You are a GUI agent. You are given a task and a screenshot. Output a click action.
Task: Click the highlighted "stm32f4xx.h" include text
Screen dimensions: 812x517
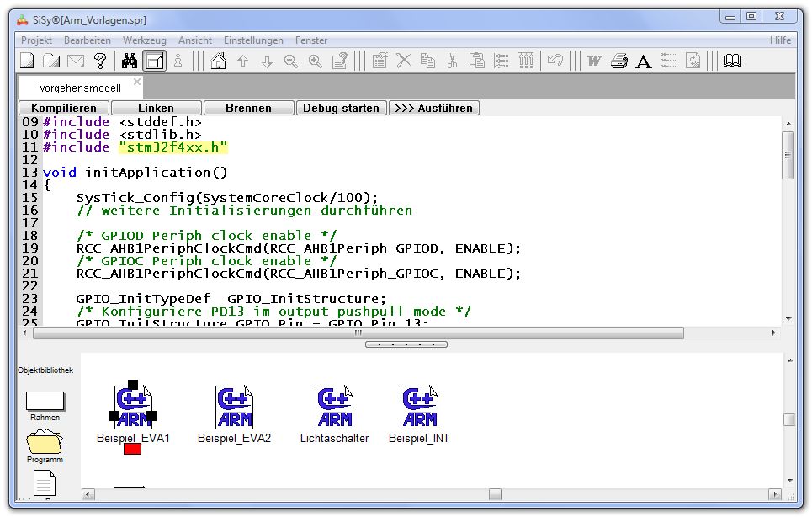[173, 147]
